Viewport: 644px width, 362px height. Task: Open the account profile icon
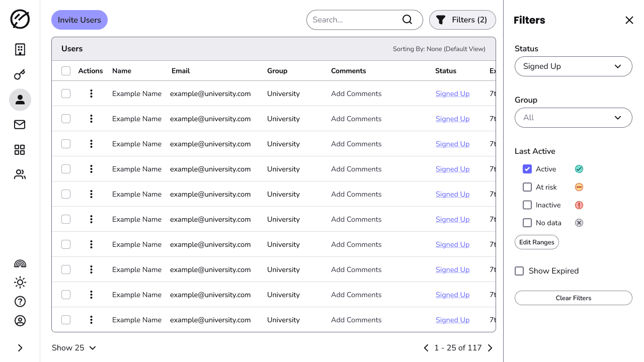[x=20, y=321]
